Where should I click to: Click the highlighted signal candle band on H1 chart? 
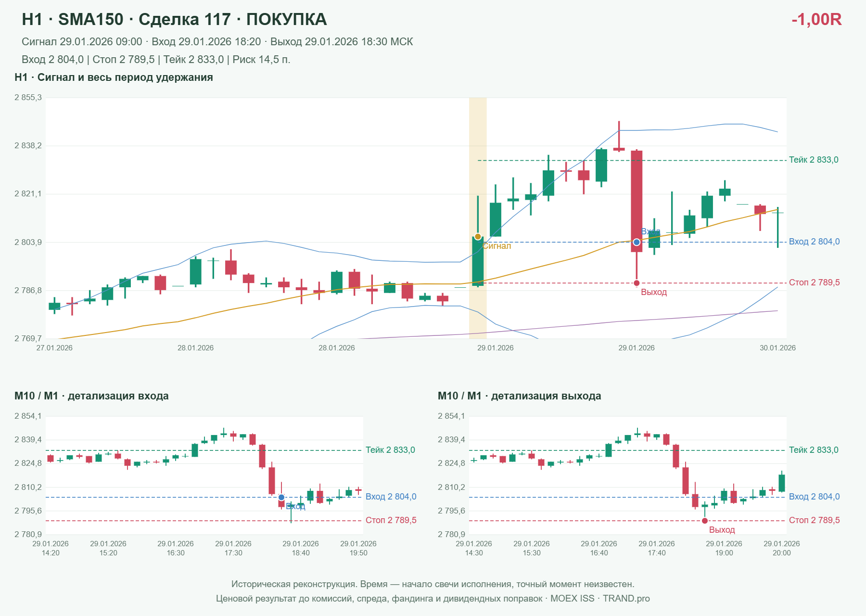click(x=478, y=218)
